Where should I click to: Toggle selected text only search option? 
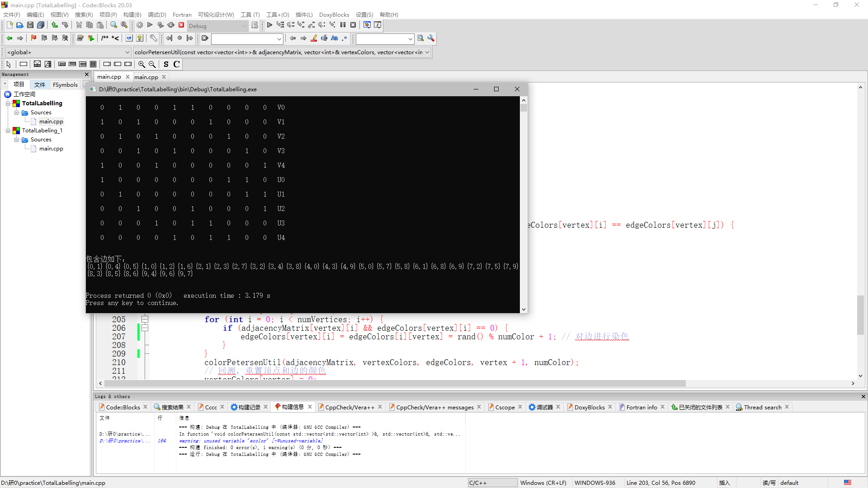click(x=324, y=38)
